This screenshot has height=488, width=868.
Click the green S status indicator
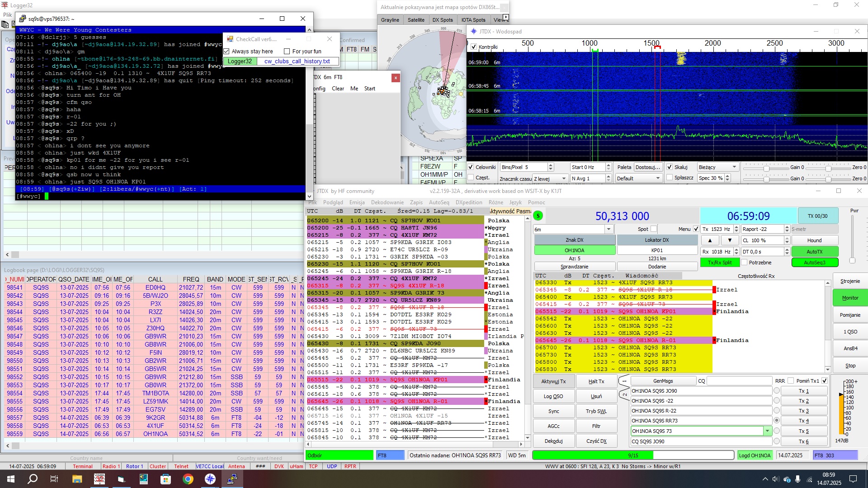click(538, 216)
